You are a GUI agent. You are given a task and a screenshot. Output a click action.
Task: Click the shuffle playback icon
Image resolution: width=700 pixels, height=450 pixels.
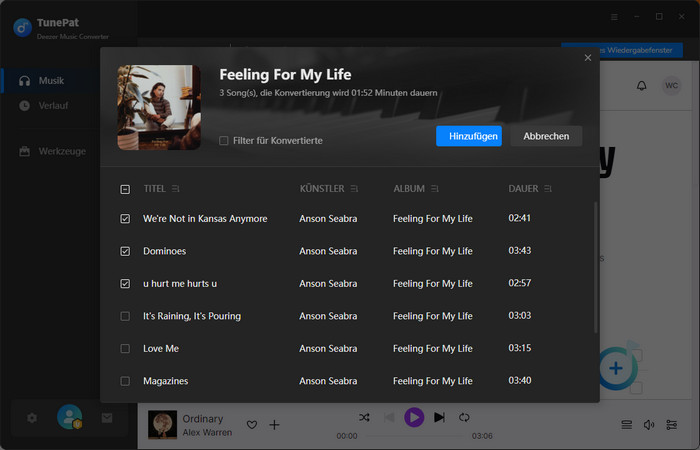point(364,417)
